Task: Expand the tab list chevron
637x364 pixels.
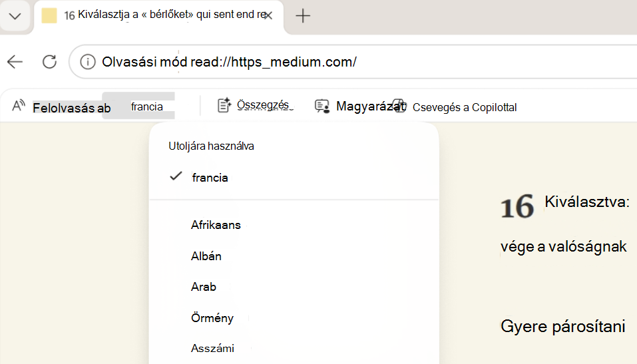Action: tap(15, 16)
